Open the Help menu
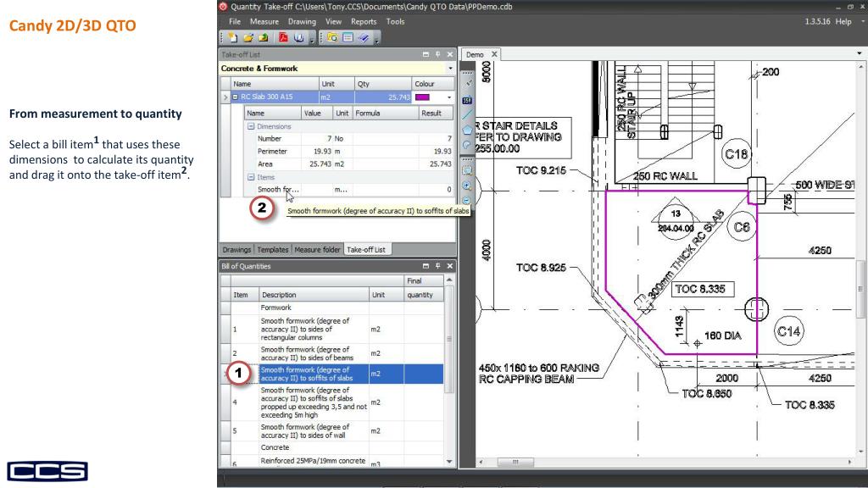The width and height of the screenshot is (868, 488). [843, 21]
